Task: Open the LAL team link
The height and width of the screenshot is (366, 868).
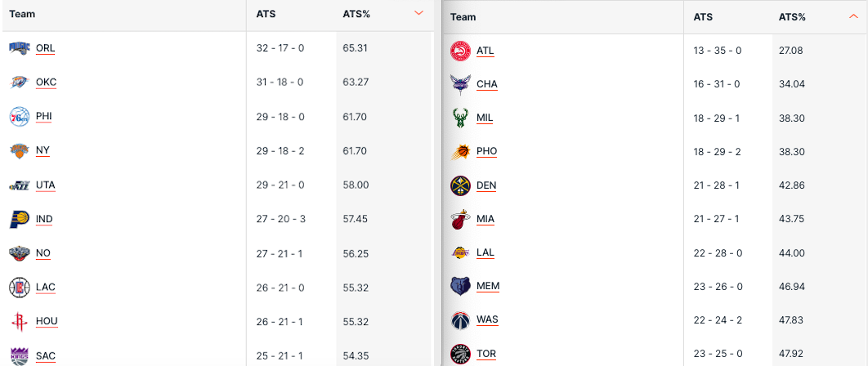Action: click(485, 252)
